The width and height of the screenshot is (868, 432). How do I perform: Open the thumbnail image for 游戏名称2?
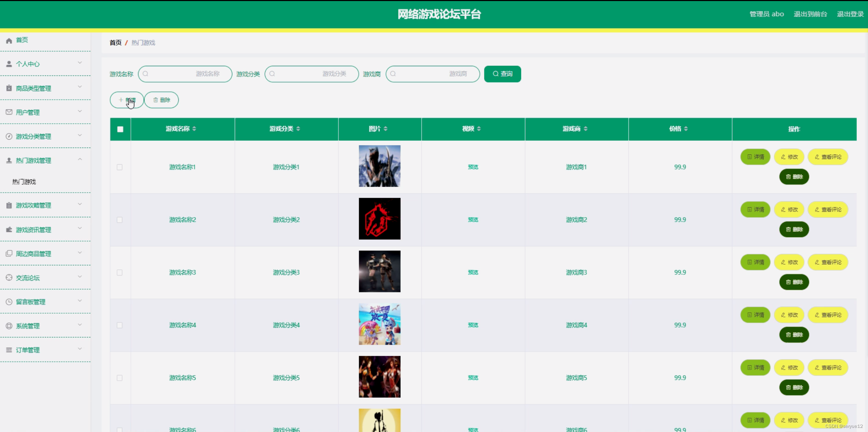coord(379,219)
